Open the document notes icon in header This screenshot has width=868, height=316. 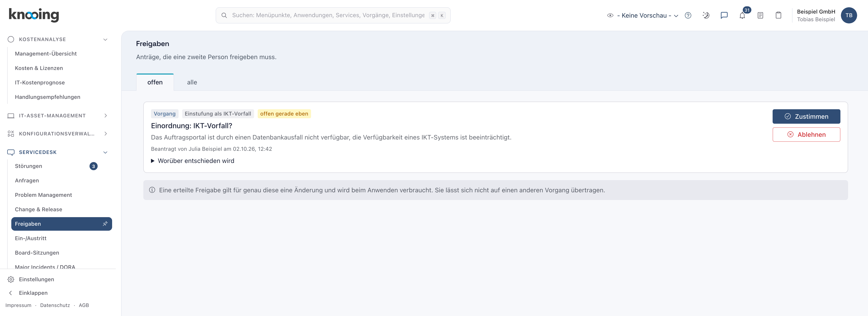(x=760, y=16)
